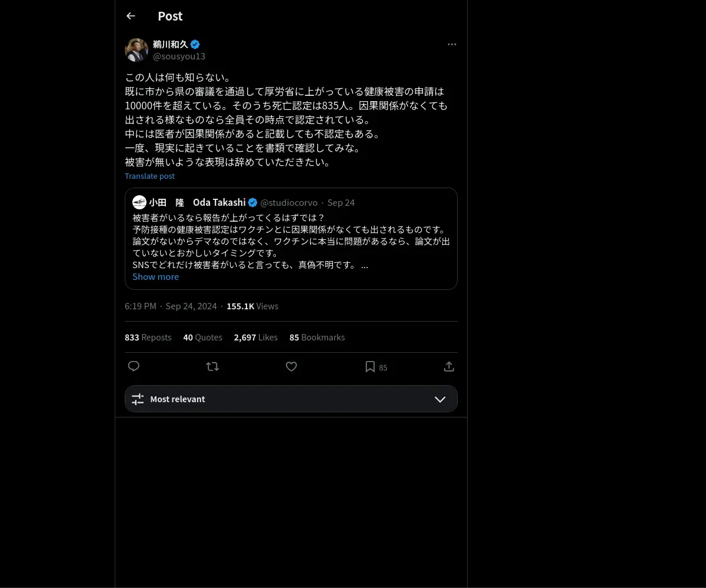Viewport: 706px width, 588px height.
Task: Click the reply speech bubble icon
Action: pos(134,366)
